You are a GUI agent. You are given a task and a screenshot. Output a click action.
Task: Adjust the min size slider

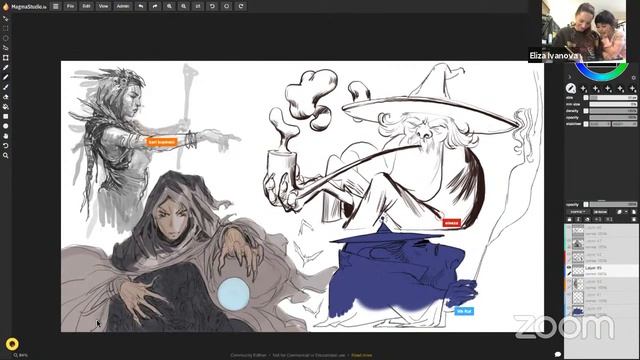pyautogui.click(x=613, y=104)
